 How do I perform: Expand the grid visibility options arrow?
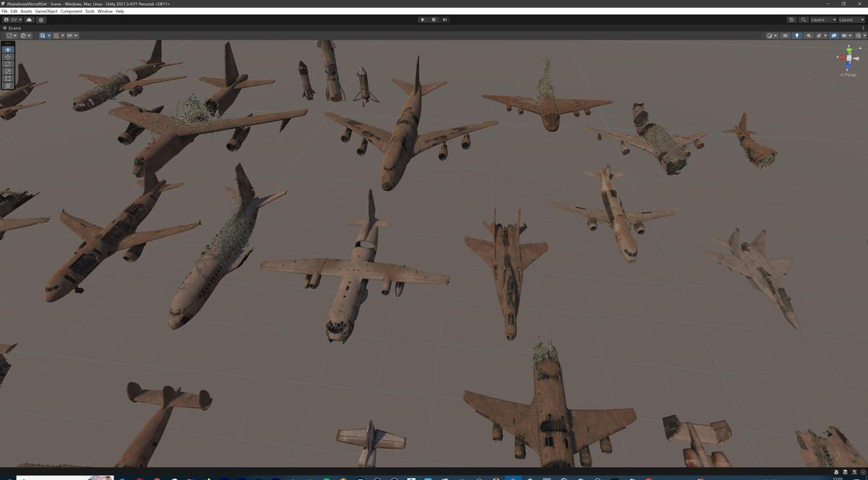click(x=49, y=35)
